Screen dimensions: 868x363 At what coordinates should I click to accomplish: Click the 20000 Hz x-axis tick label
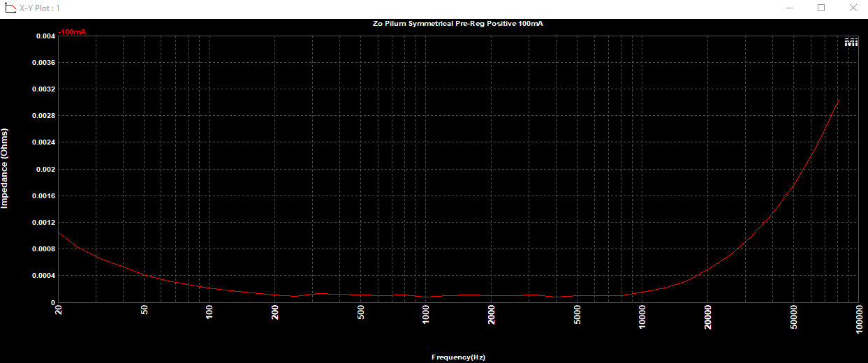708,316
